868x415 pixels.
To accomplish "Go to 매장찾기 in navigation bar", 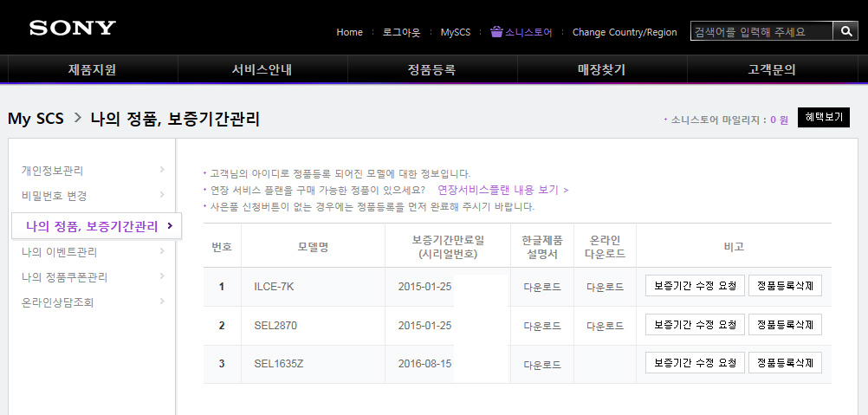I will 601,69.
